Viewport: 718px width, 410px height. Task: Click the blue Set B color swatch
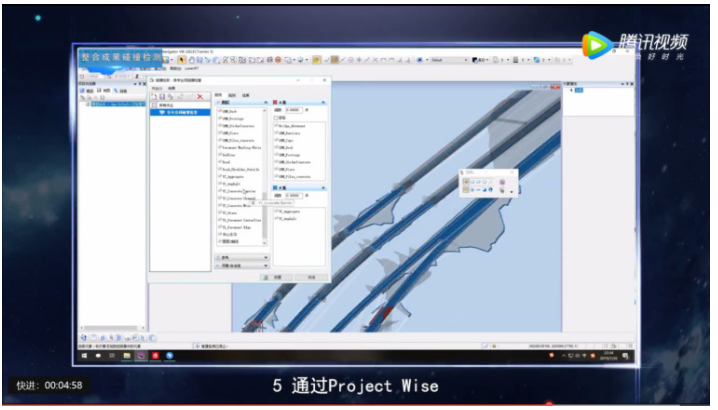coord(275,188)
